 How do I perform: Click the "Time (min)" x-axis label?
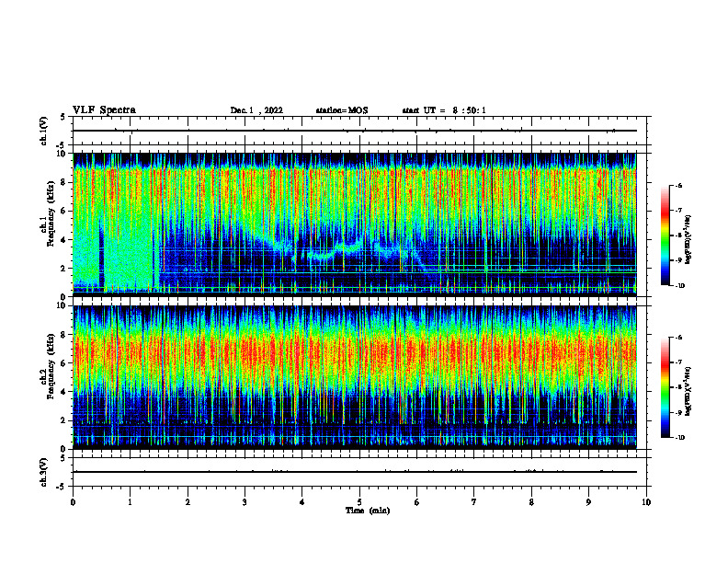368,511
